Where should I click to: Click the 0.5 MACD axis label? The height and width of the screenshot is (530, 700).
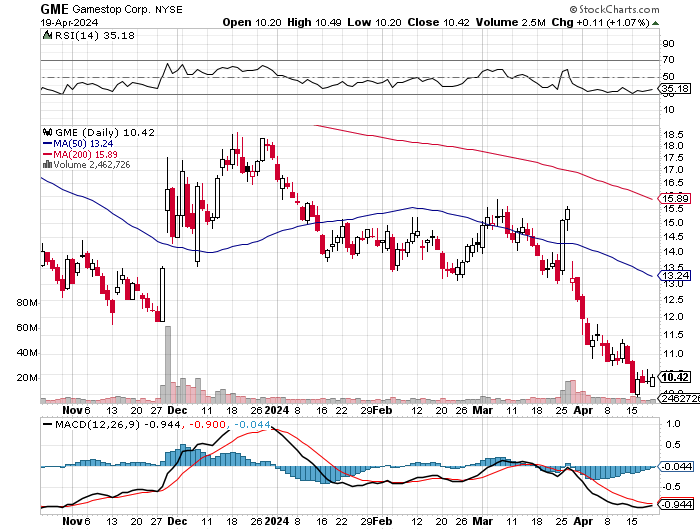tap(674, 445)
